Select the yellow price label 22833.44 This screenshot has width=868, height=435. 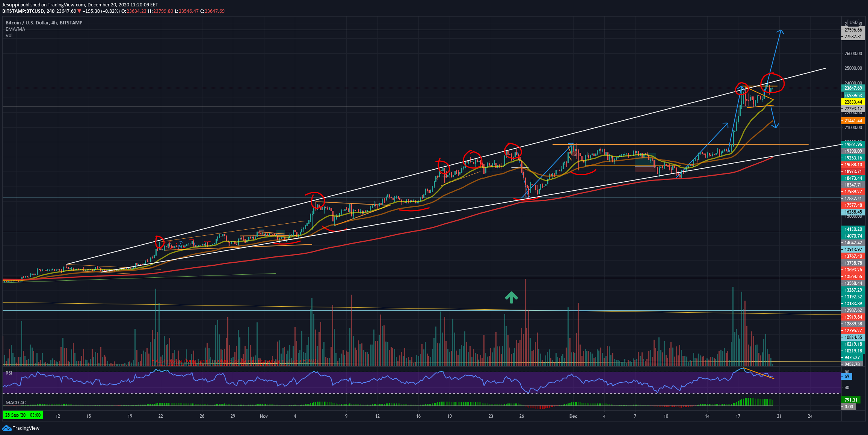click(x=853, y=102)
